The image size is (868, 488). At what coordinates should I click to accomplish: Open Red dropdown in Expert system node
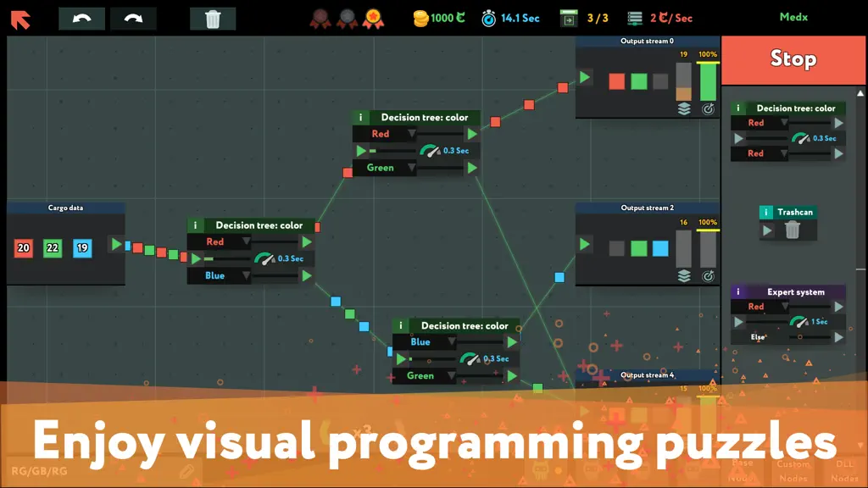(x=759, y=307)
